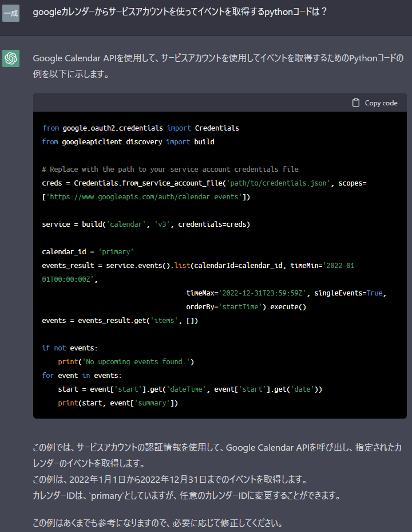Click the 'for event in events:' line
Screen dimensions: 412x532
click(82, 376)
